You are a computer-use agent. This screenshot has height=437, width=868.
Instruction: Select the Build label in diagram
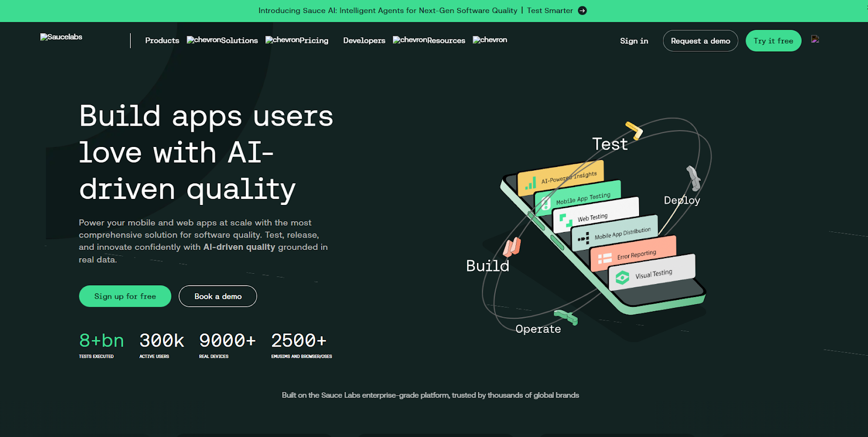click(488, 266)
